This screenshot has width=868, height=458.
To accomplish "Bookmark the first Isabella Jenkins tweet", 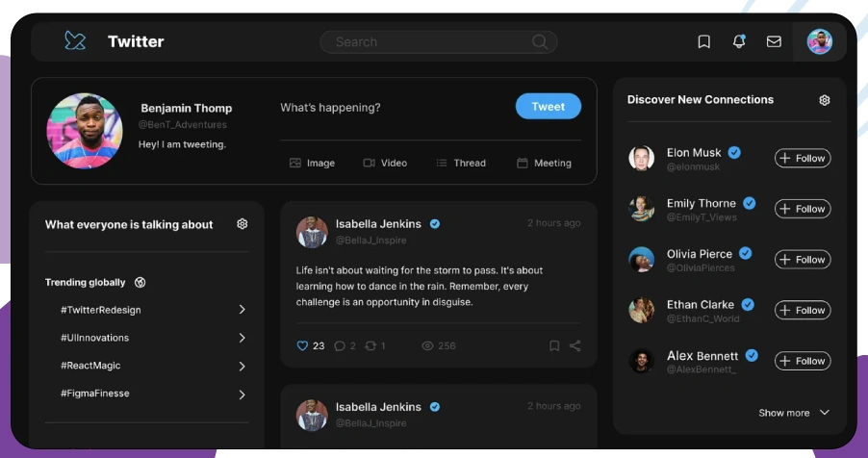I will click(x=554, y=345).
